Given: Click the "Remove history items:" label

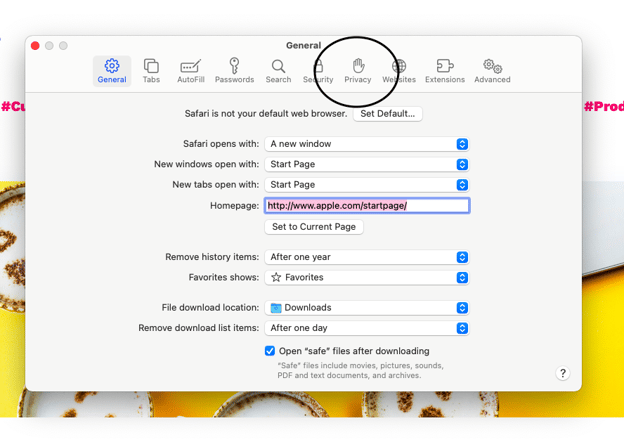Looking at the screenshot, I should 212,257.
